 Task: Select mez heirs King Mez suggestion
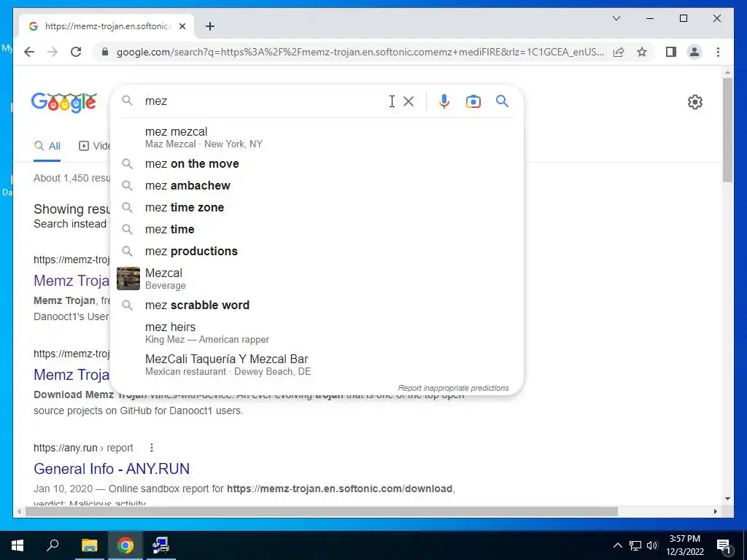317,332
